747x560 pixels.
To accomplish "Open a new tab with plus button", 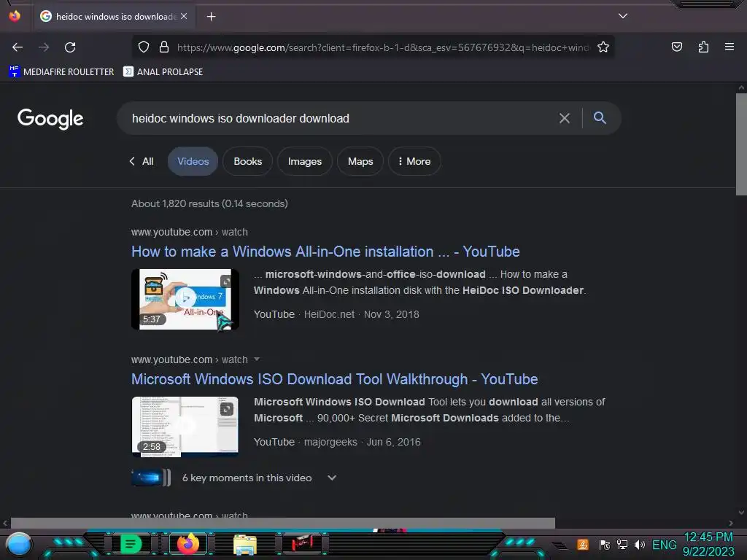I will [211, 17].
